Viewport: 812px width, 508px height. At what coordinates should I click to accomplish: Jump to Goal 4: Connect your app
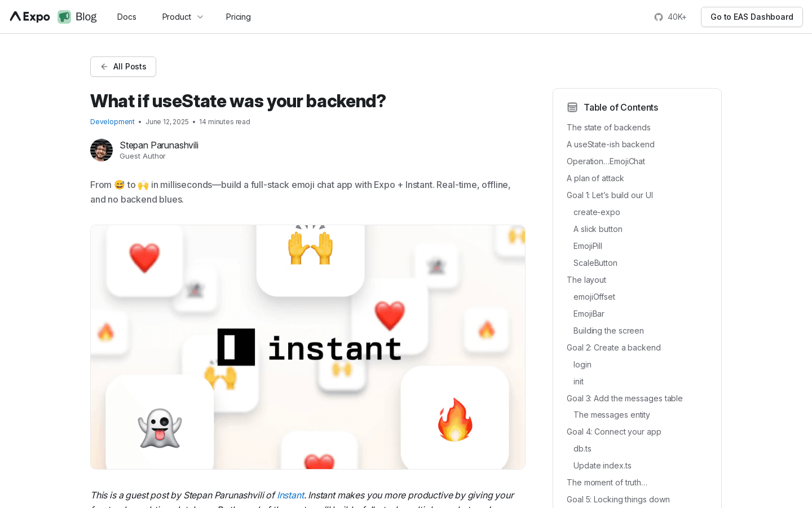click(x=614, y=432)
